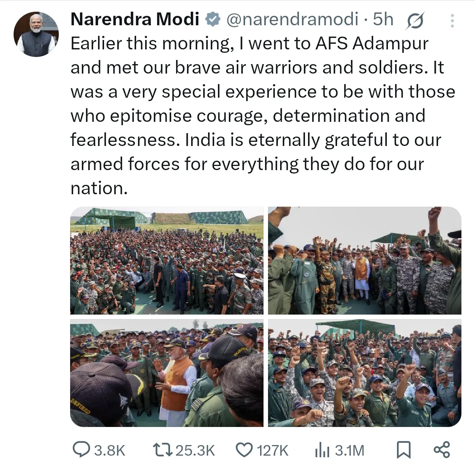Open the three-dot more options menu
The width and height of the screenshot is (475, 476).
coord(452,21)
